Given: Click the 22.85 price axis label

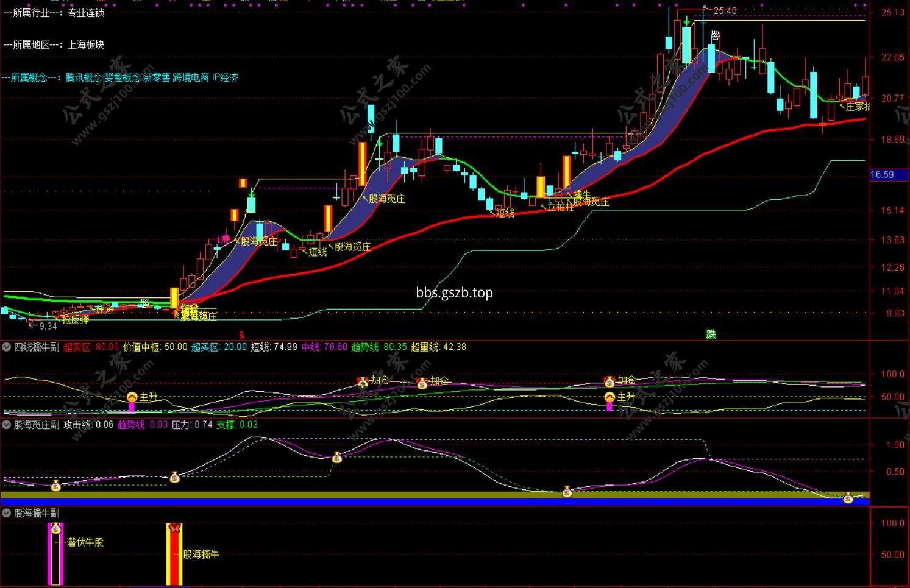Looking at the screenshot, I should pos(893,57).
